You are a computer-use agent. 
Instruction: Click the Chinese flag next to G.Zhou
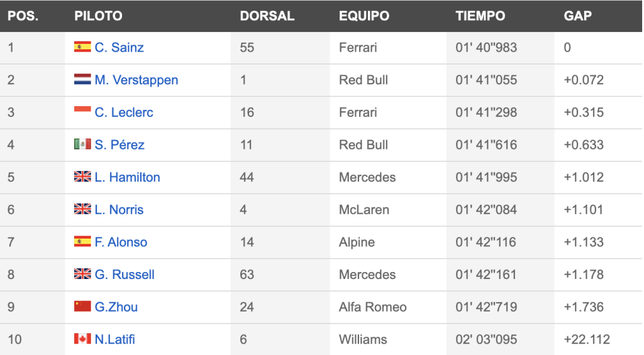coord(82,306)
